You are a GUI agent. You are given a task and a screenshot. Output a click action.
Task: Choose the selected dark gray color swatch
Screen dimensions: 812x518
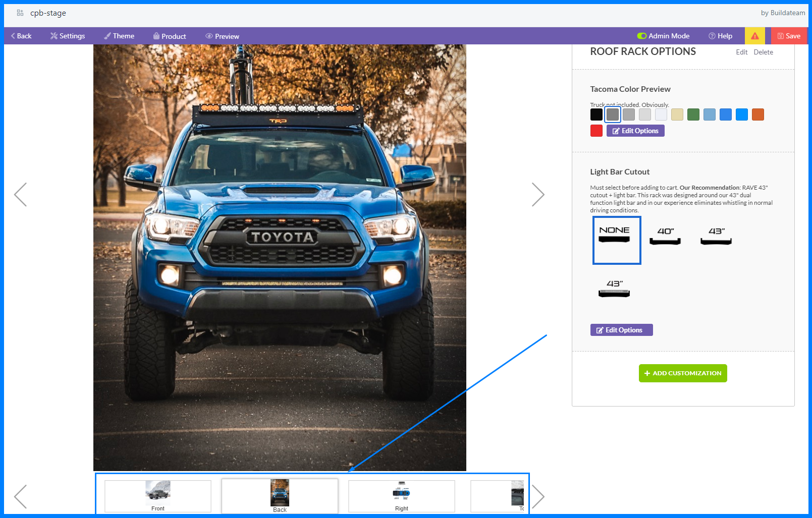coord(613,114)
